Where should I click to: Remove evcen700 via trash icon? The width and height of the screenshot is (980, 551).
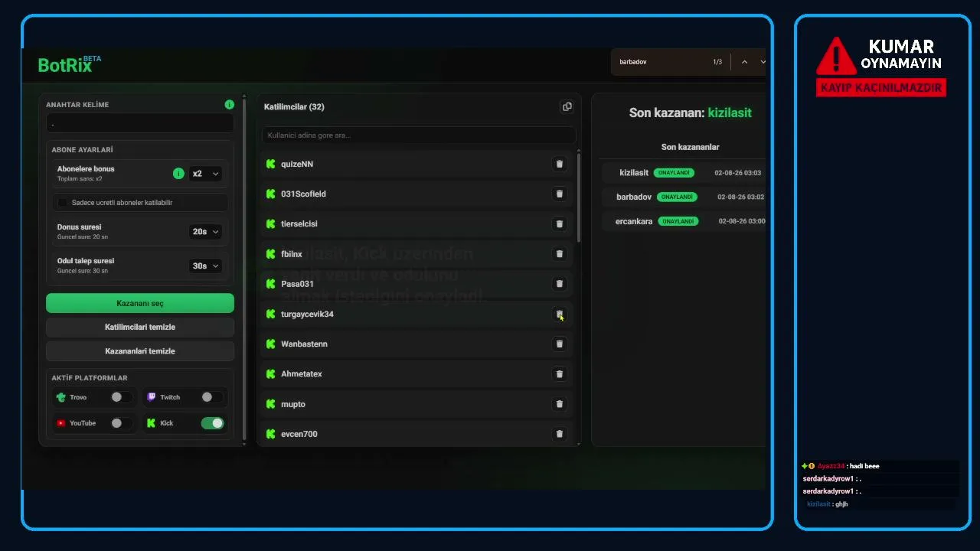tap(559, 434)
